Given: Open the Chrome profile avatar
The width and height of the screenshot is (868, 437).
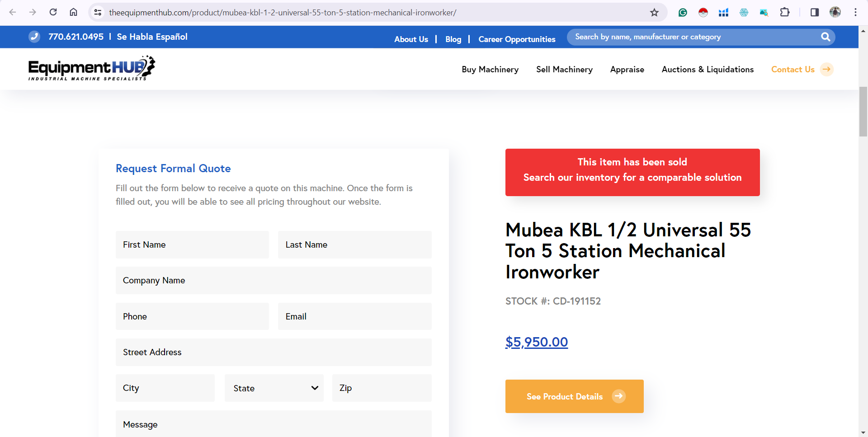Looking at the screenshot, I should tap(835, 12).
